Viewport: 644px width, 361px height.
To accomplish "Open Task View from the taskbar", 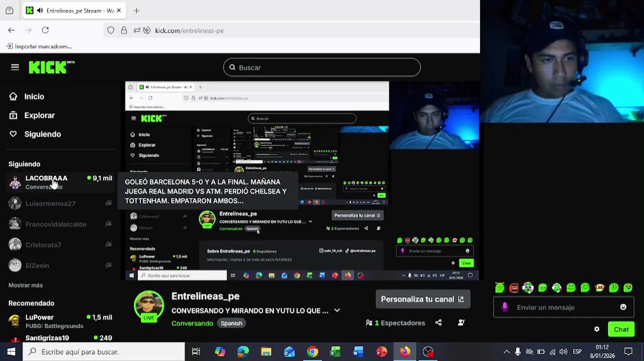I will (x=196, y=351).
